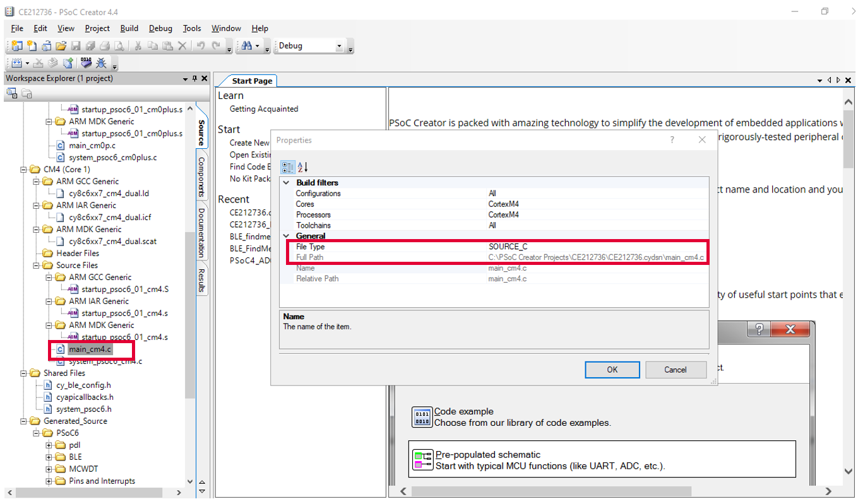This screenshot has width=858, height=504.
Task: Select cyapicallbacks.h in the tree
Action: point(85,397)
